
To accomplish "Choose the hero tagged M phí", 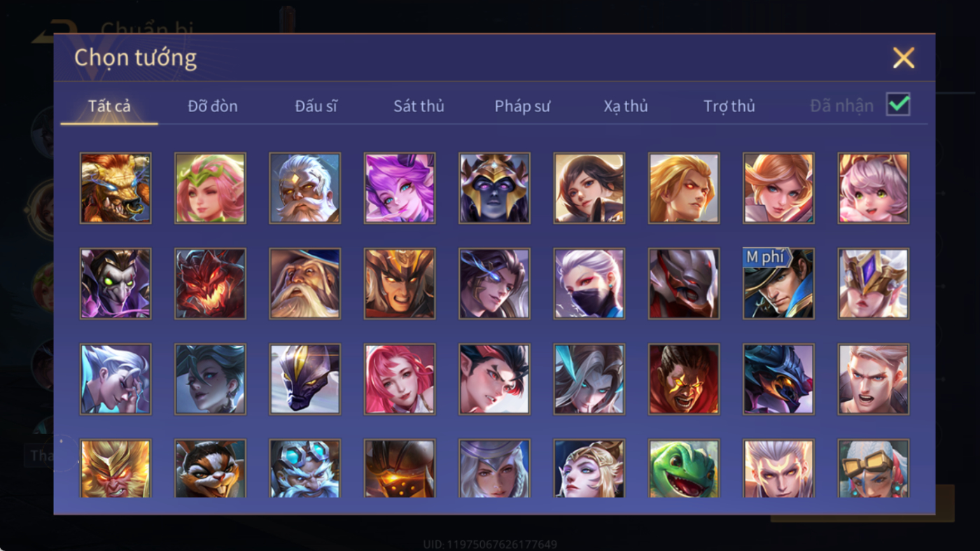I will coord(778,284).
